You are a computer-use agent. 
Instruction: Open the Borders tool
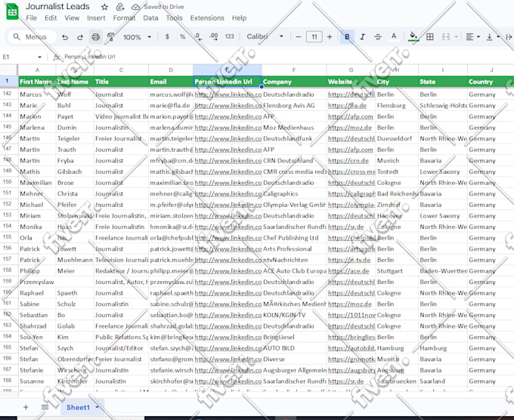coord(430,37)
